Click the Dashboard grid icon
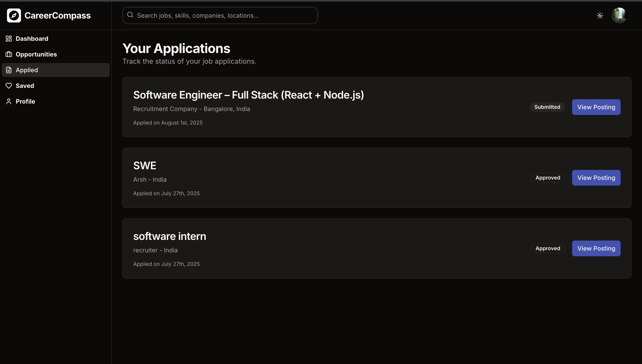642x364 pixels. coord(9,39)
